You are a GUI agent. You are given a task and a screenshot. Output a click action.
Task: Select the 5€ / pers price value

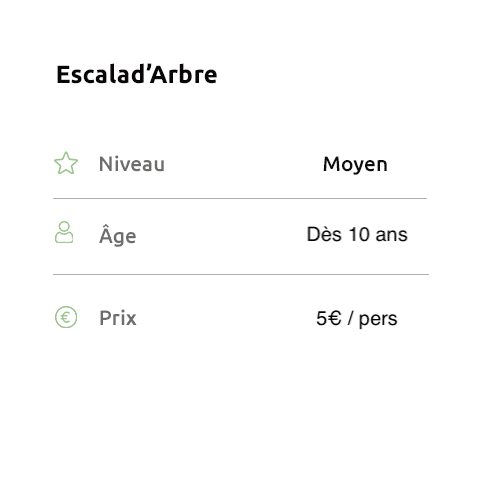[357, 319]
